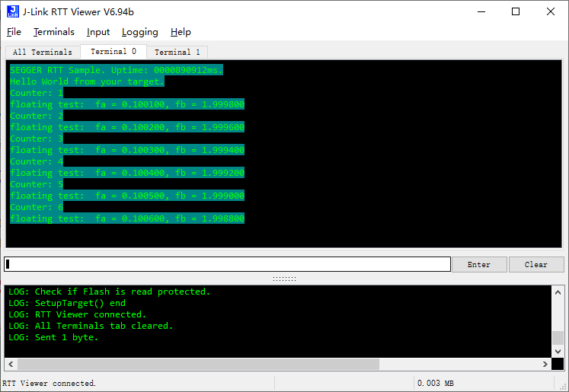Screen dimensions: 569x392
Task: Click the 'RTT Viewer connected.' status bar text
Action: [49, 384]
